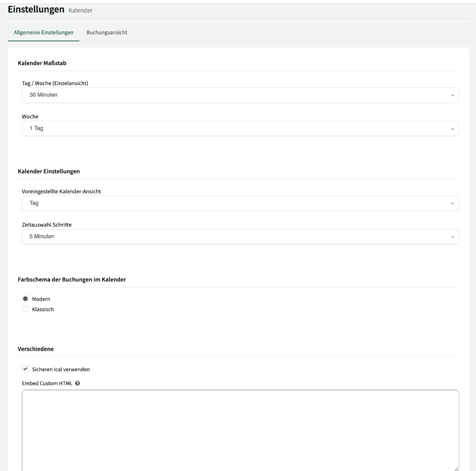Click the Klassisch radio button label text
The height and width of the screenshot is (471, 476).
click(44, 309)
